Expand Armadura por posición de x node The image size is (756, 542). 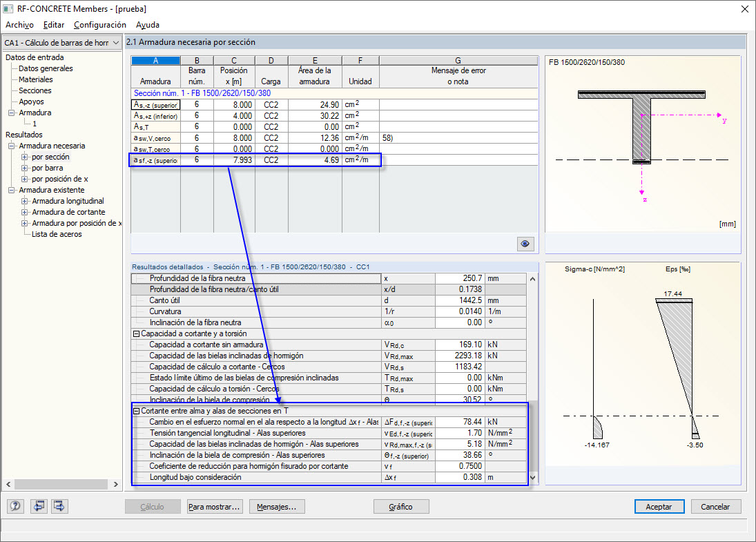[25, 223]
